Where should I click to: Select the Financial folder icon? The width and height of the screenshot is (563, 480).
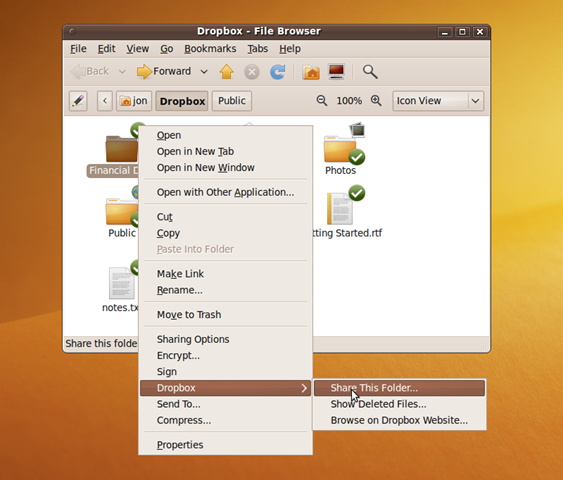[x=122, y=148]
